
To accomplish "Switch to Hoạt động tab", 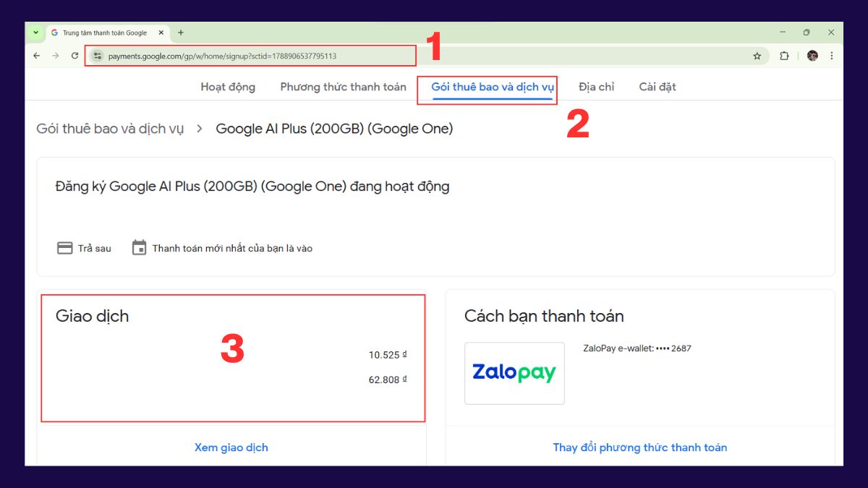I will coord(228,87).
